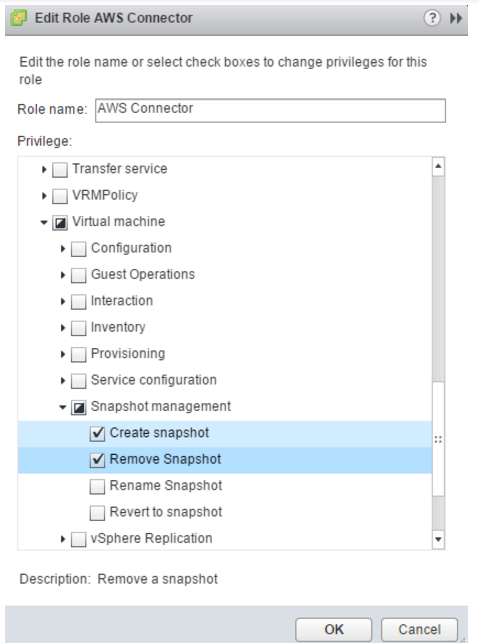
Task: Click the scrollbar down arrow
Action: (438, 539)
